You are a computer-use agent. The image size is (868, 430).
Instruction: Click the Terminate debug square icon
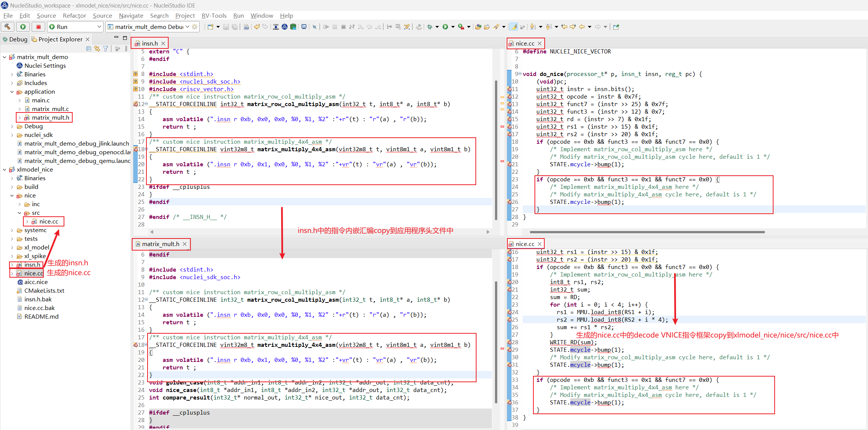point(343,27)
